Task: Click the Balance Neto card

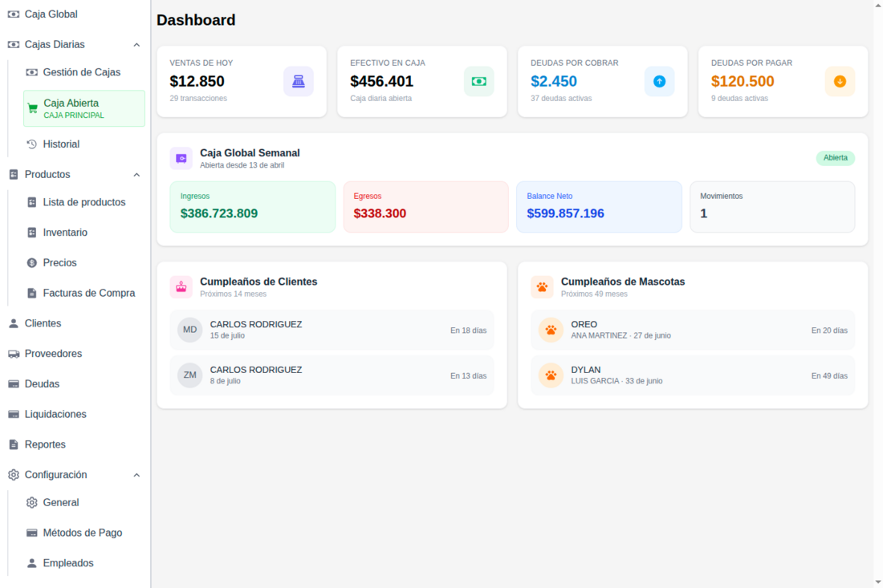Action: click(x=598, y=207)
